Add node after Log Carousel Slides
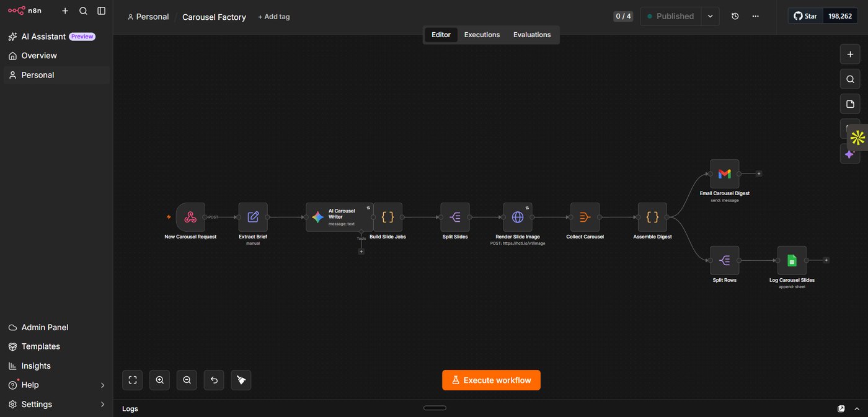This screenshot has width=868, height=417. click(x=826, y=260)
